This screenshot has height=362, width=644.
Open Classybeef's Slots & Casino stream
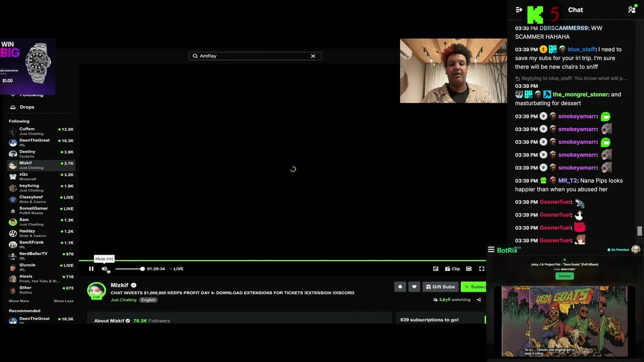41,199
